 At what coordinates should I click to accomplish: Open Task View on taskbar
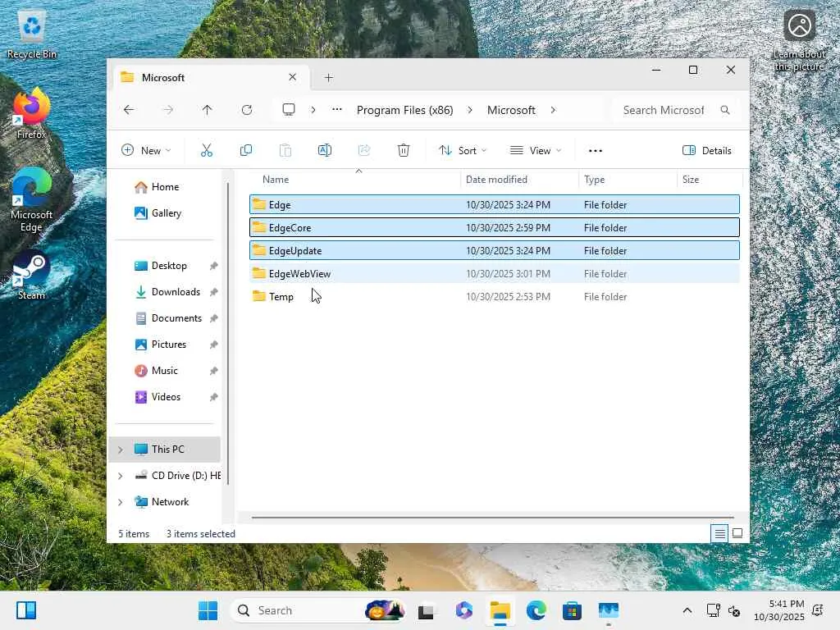pyautogui.click(x=426, y=610)
